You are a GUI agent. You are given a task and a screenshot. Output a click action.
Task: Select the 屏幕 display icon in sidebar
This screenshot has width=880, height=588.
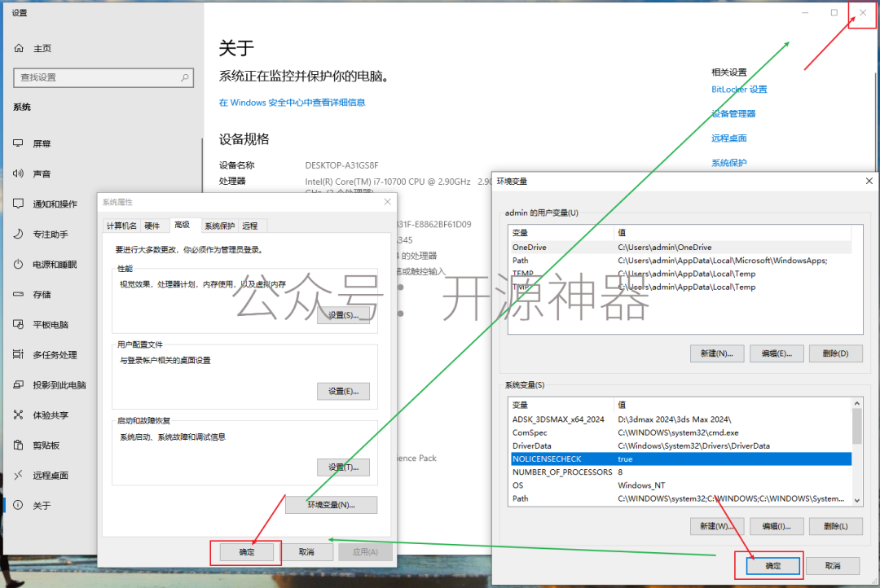[19, 143]
